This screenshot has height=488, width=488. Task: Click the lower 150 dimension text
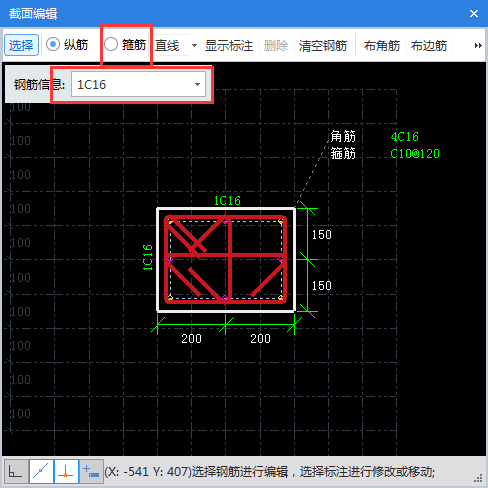tap(321, 286)
